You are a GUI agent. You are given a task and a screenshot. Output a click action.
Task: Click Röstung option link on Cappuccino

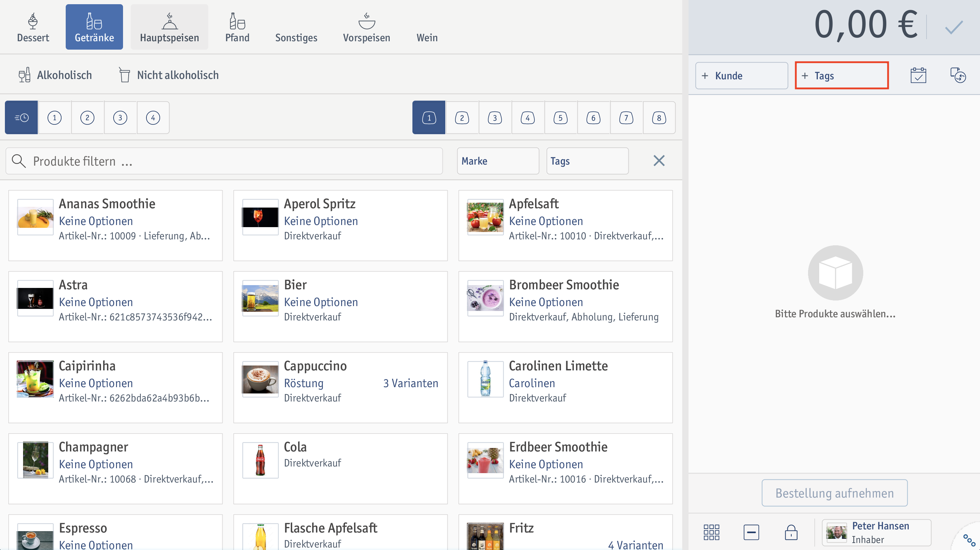(x=304, y=383)
